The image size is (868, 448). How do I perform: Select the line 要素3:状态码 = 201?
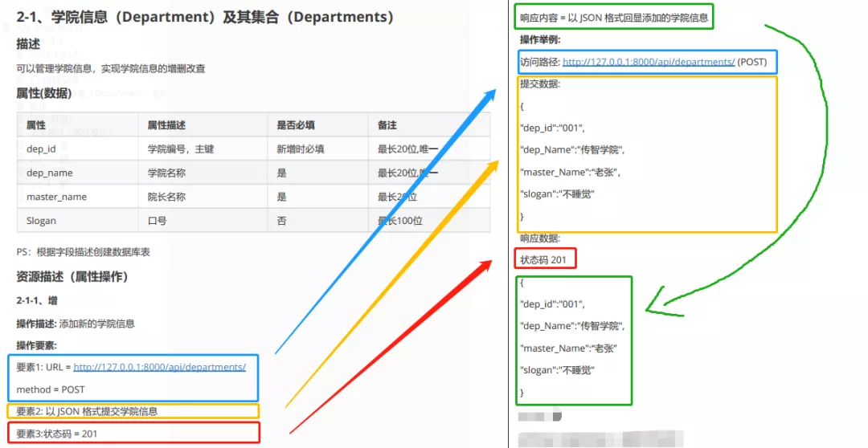(56, 434)
